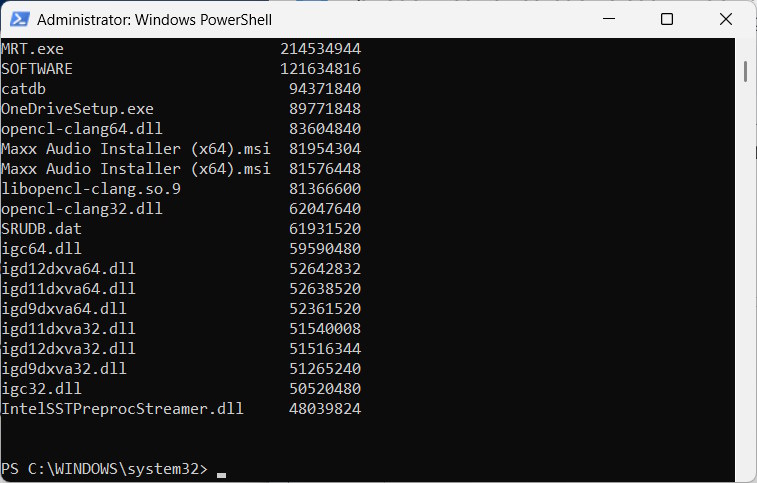This screenshot has height=483, width=757.
Task: Click the size value 59590480
Action: click(x=325, y=249)
